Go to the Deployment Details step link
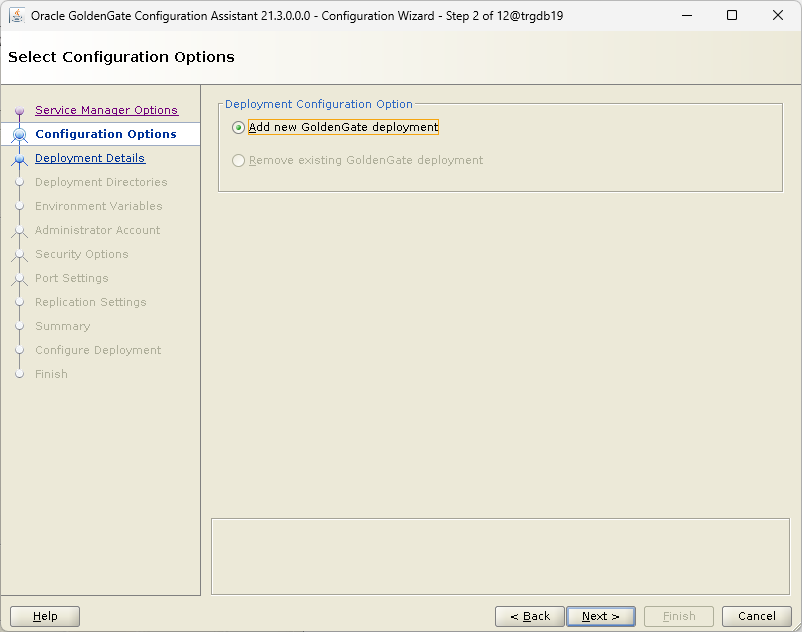 tap(90, 158)
